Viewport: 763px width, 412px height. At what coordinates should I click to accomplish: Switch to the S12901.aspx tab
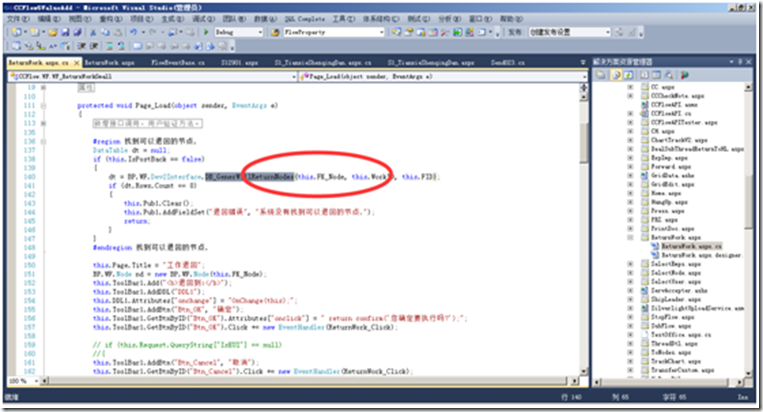point(239,63)
